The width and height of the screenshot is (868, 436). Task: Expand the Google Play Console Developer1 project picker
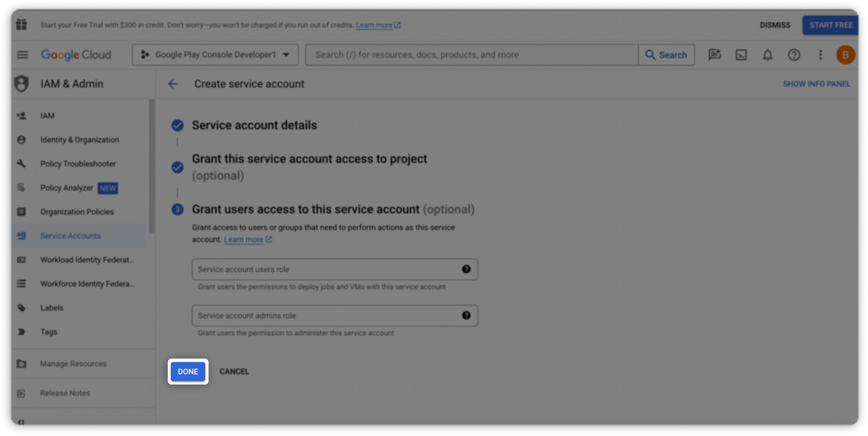tap(215, 55)
